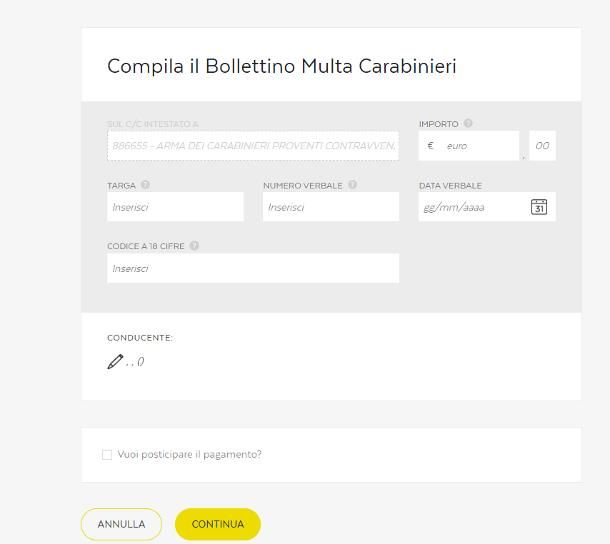Enable the 'Vuoi posticipare il pagamento?' checkbox
The height and width of the screenshot is (544, 610).
107,455
